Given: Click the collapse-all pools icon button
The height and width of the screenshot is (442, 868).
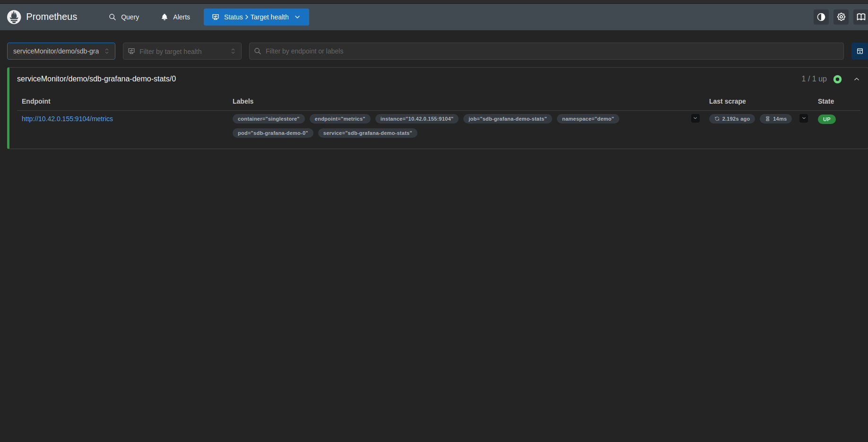Looking at the screenshot, I should point(860,51).
